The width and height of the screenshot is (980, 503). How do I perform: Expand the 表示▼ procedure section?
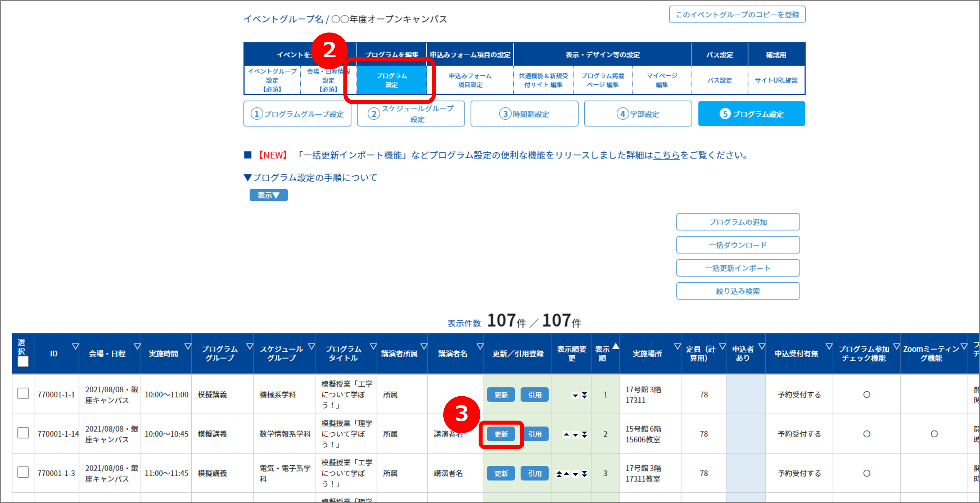[x=269, y=195]
